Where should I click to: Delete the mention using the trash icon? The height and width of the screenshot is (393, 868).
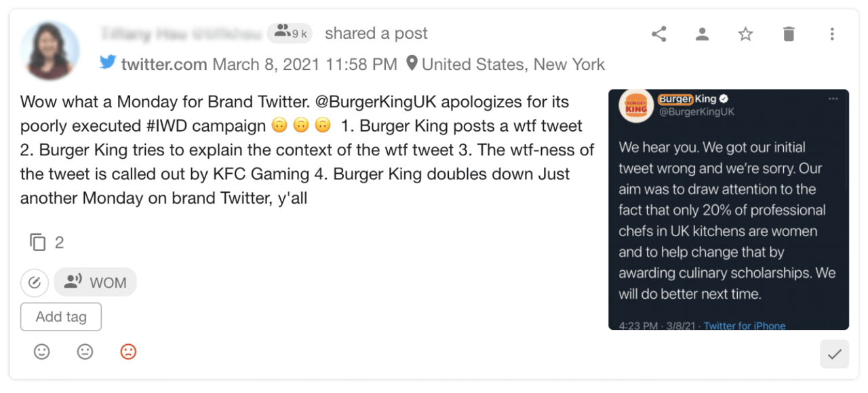coord(788,33)
